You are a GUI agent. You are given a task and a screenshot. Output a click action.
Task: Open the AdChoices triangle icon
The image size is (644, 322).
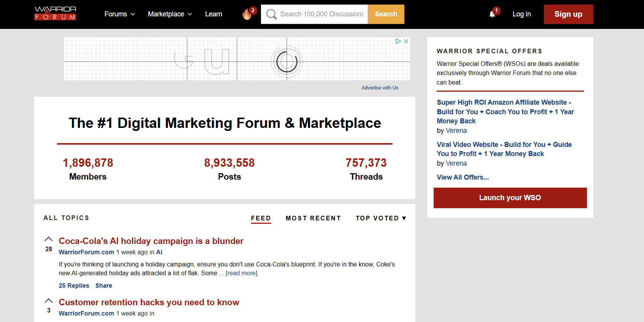(x=398, y=41)
